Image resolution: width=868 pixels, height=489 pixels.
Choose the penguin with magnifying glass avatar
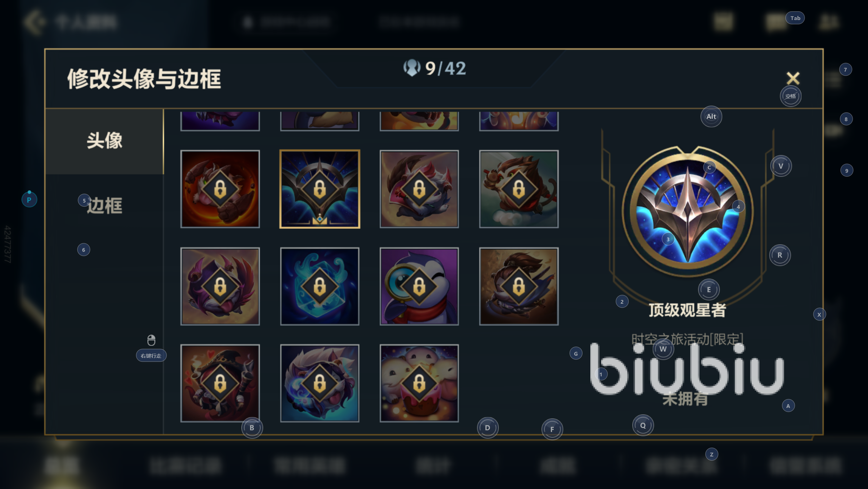419,286
